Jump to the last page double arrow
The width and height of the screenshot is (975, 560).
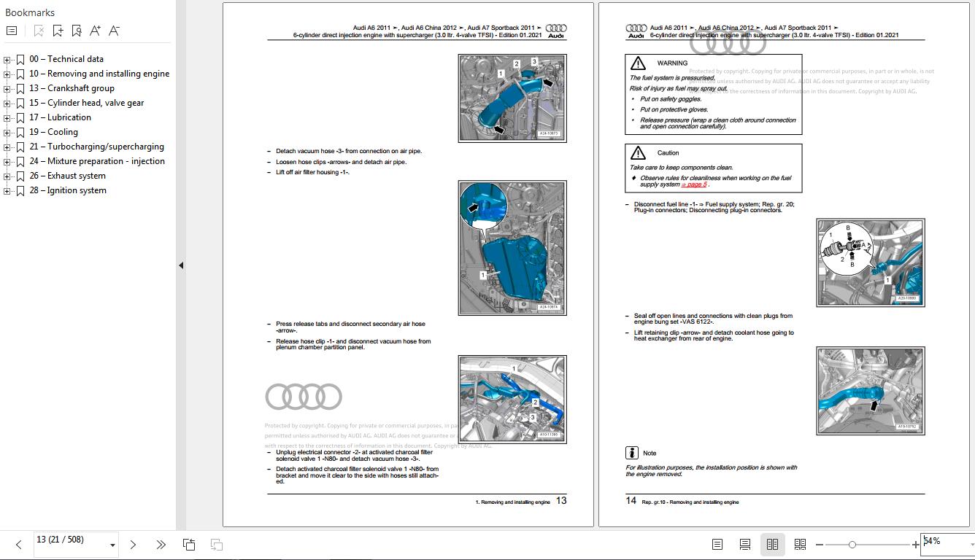(161, 545)
